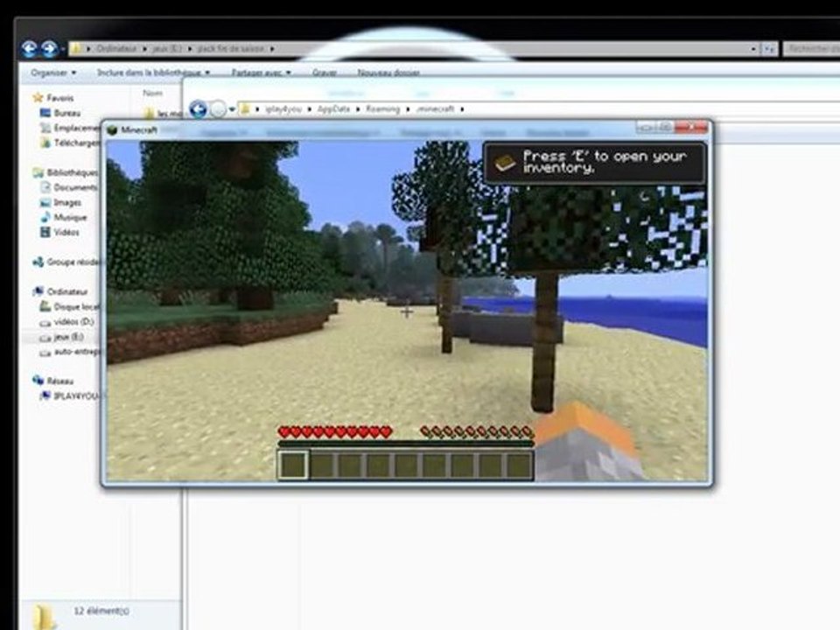Image resolution: width=840 pixels, height=630 pixels.
Task: Click the search field in rear Explorer
Action: (x=811, y=49)
